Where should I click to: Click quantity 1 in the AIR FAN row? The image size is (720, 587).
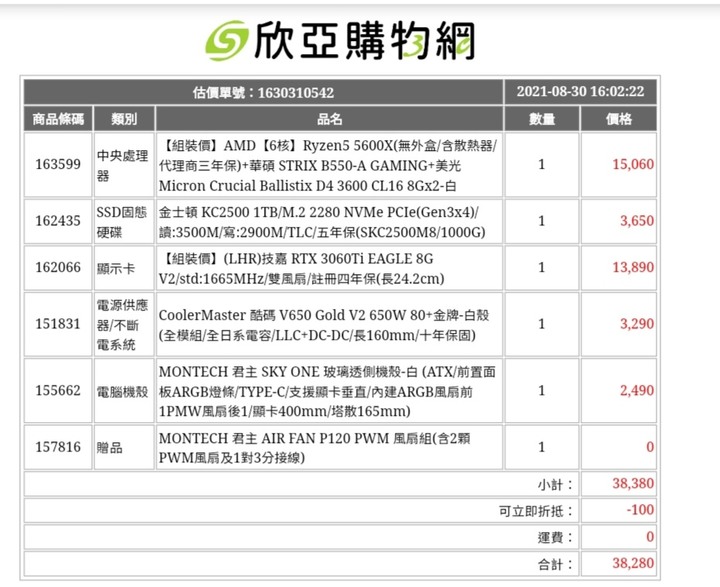542,447
